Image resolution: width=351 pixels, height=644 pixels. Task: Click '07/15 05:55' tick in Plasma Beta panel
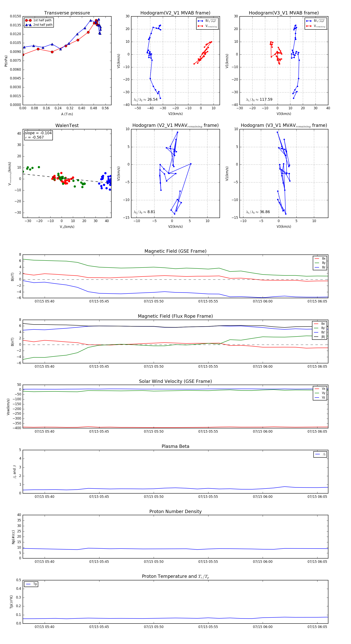208,497
